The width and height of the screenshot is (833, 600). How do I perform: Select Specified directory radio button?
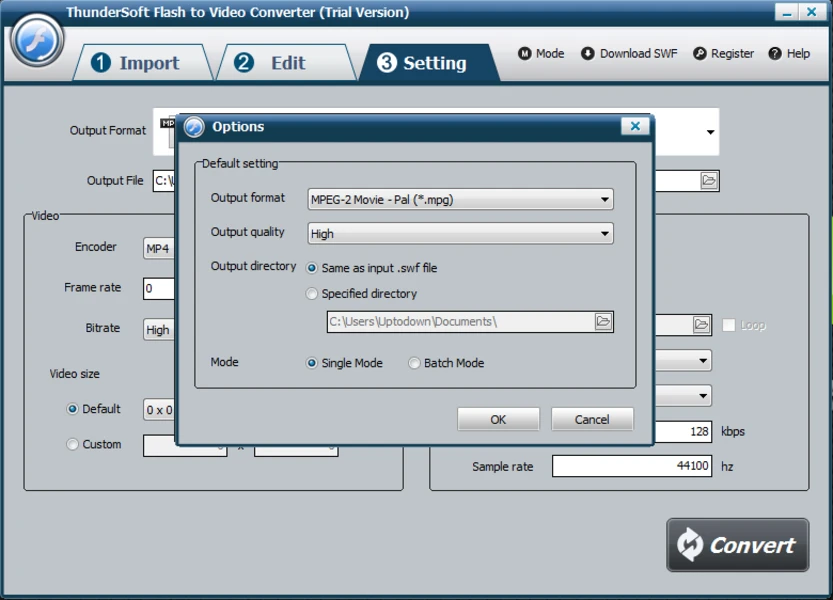312,294
